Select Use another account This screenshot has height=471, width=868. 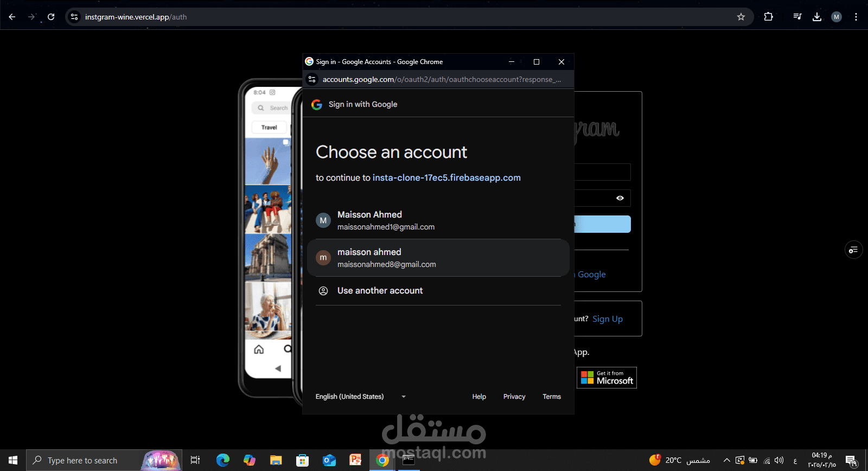coord(438,291)
